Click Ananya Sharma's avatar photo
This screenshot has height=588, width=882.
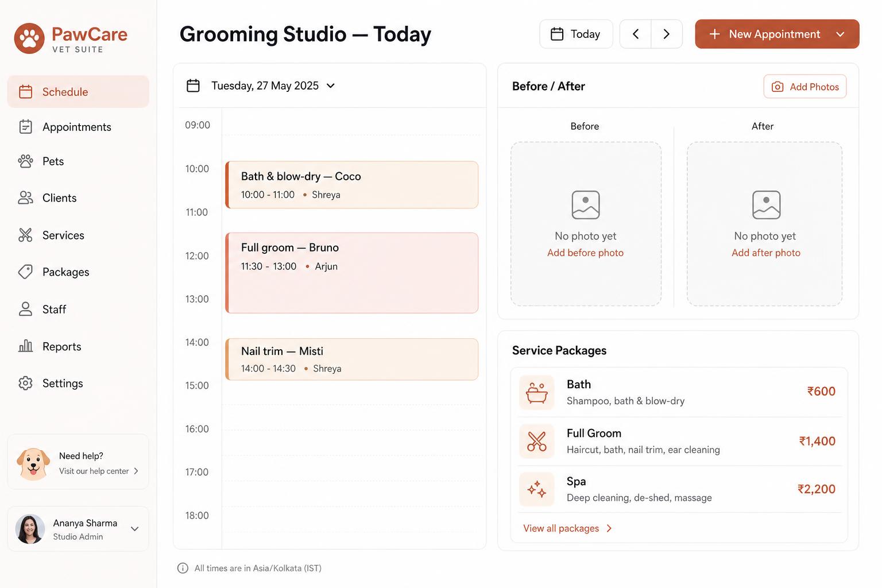(x=30, y=529)
